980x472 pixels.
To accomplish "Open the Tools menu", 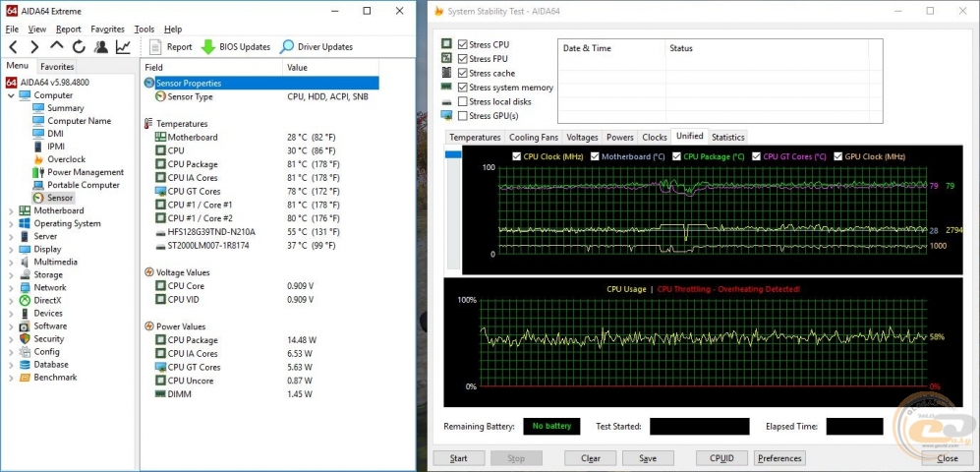I will (x=144, y=29).
